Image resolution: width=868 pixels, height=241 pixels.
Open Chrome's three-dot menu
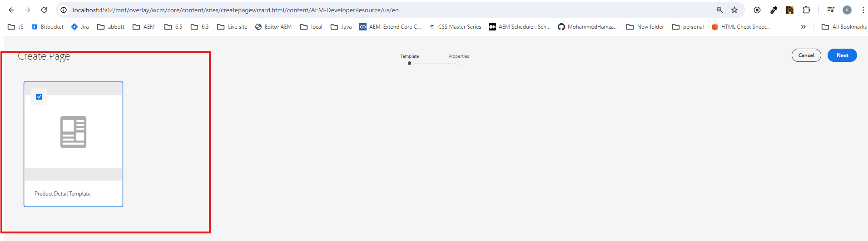(x=863, y=10)
